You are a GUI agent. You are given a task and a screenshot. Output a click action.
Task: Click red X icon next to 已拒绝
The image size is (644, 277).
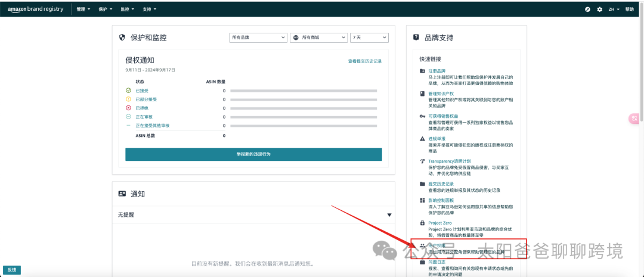[x=128, y=108]
